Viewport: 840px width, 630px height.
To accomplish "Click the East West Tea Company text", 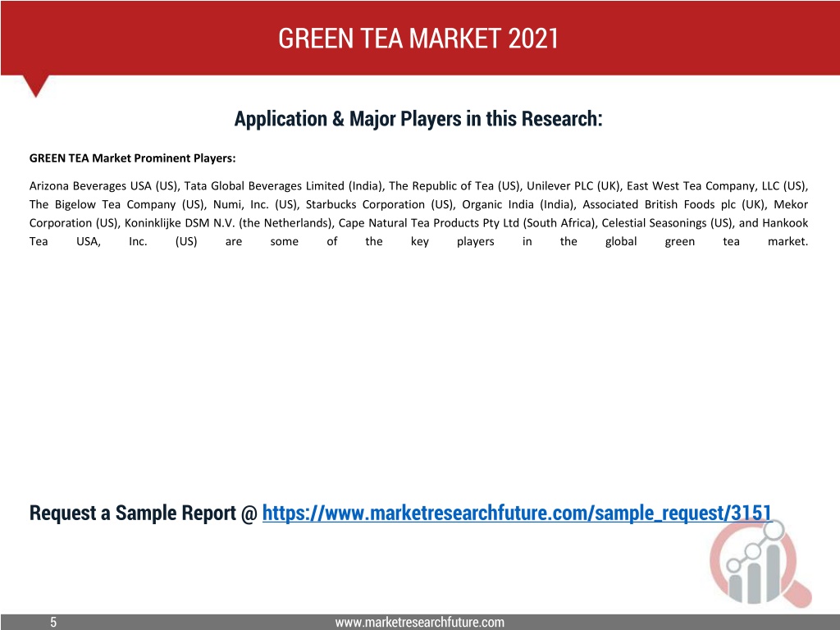I will point(691,186).
